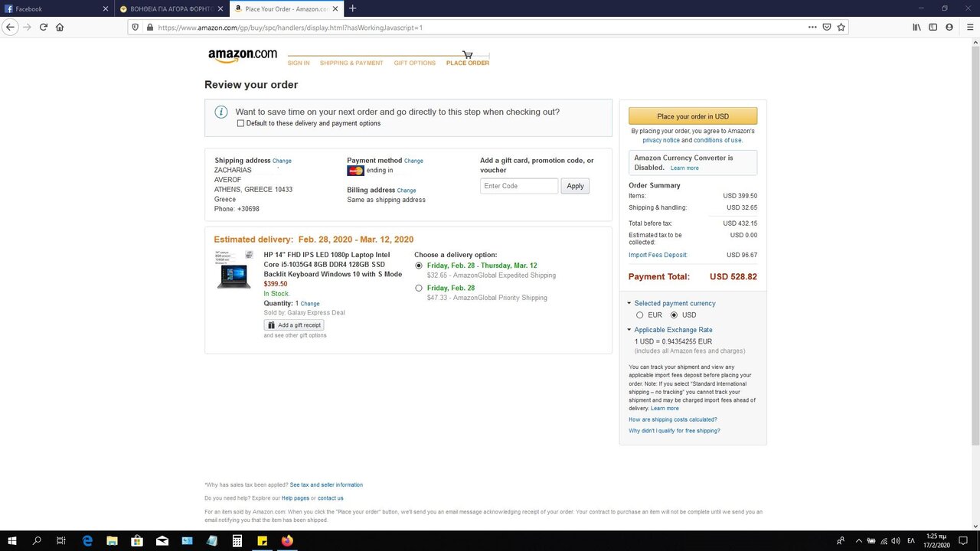Open the privacy notice link
This screenshot has height=551, width=980.
[661, 140]
